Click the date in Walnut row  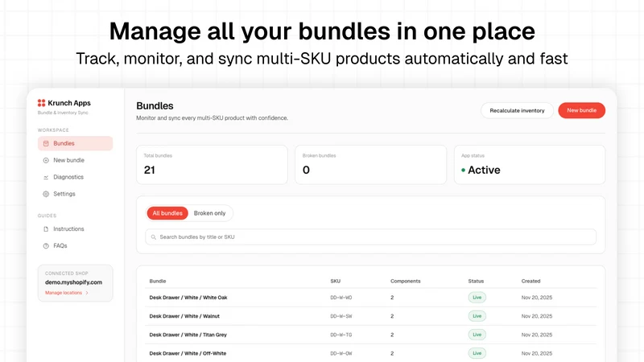click(x=537, y=316)
